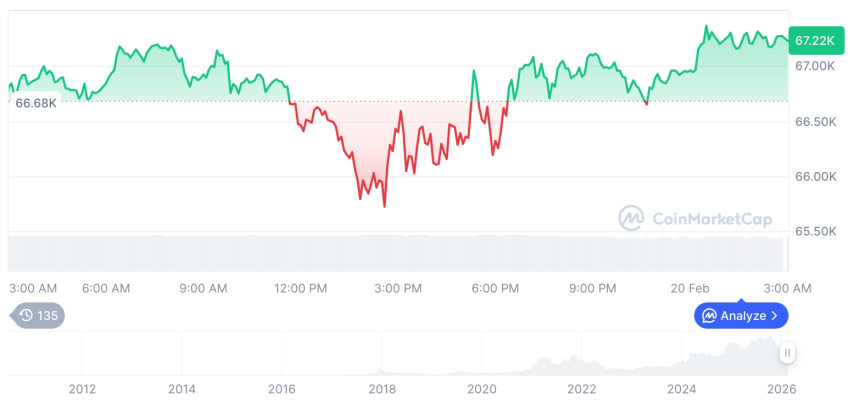The image size is (860, 401).
Task: Click the 67.22K current price tag
Action: click(812, 40)
